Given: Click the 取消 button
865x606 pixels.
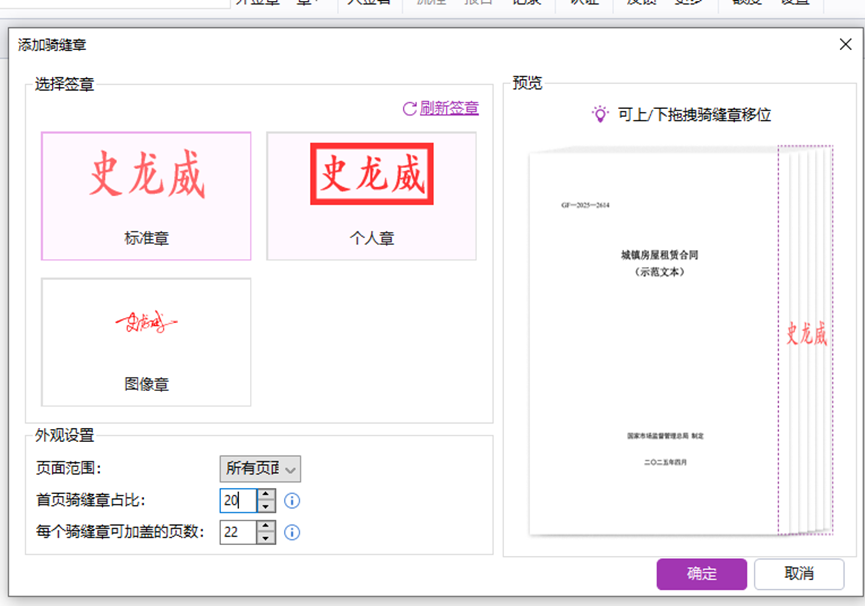Looking at the screenshot, I should click(798, 574).
